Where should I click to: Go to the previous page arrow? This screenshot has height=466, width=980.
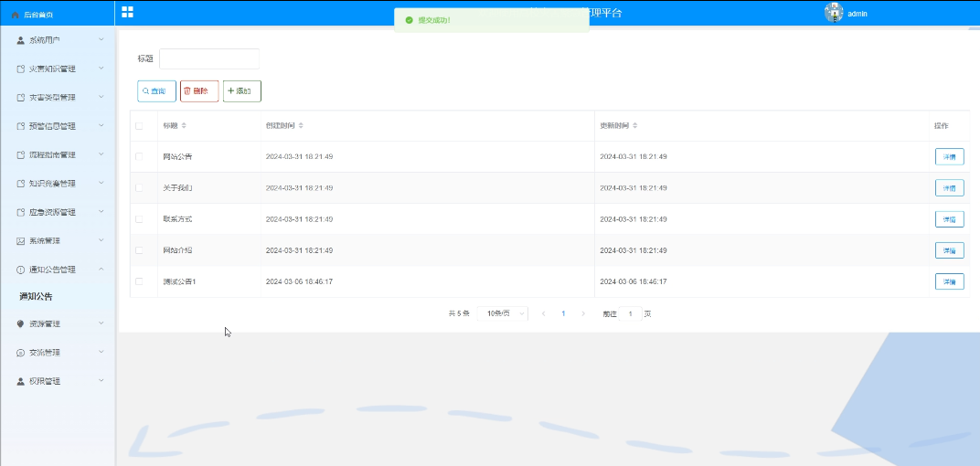(543, 313)
